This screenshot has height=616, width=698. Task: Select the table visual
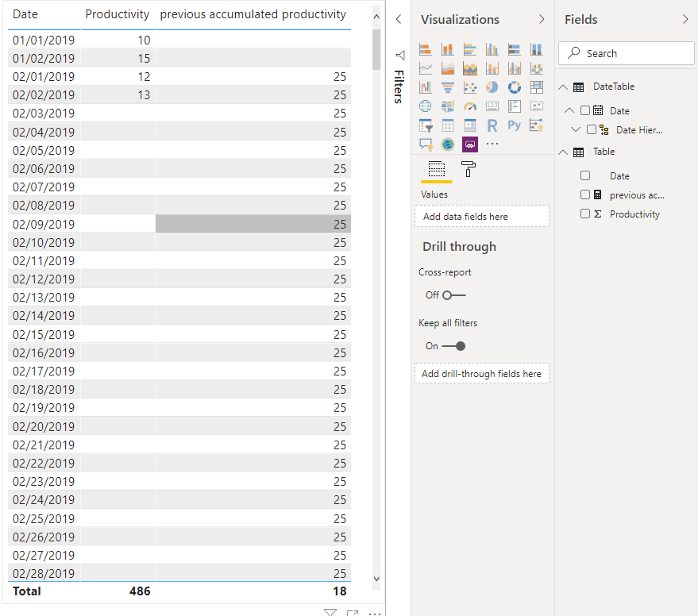click(448, 126)
